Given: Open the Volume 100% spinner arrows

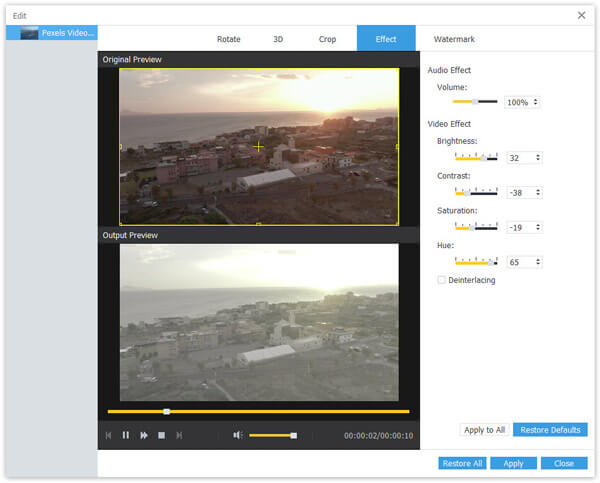Looking at the screenshot, I should tap(535, 102).
